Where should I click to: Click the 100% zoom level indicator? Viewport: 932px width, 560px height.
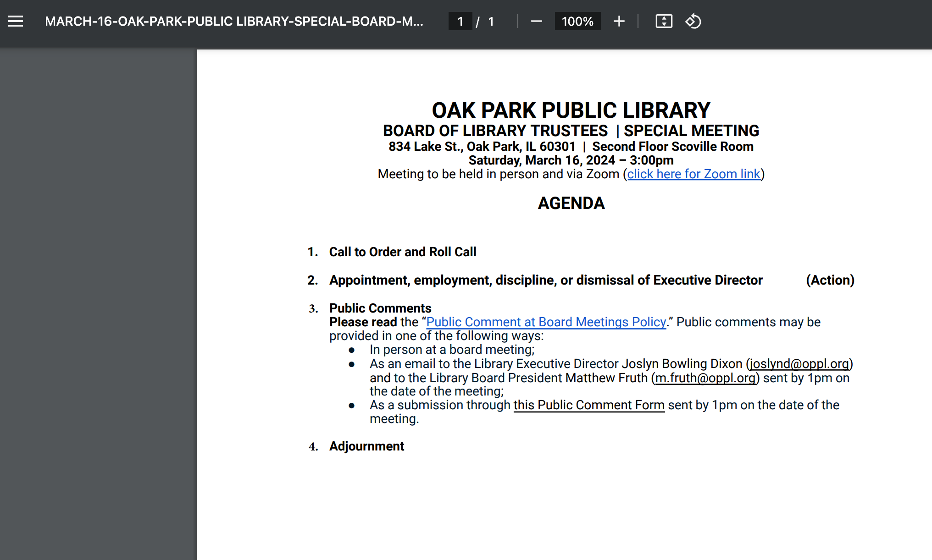[x=577, y=21]
